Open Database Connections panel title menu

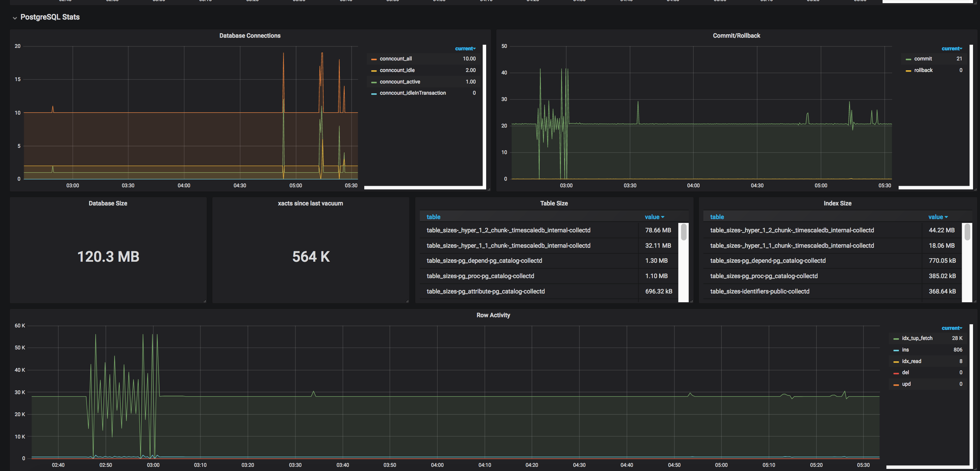[x=250, y=35]
